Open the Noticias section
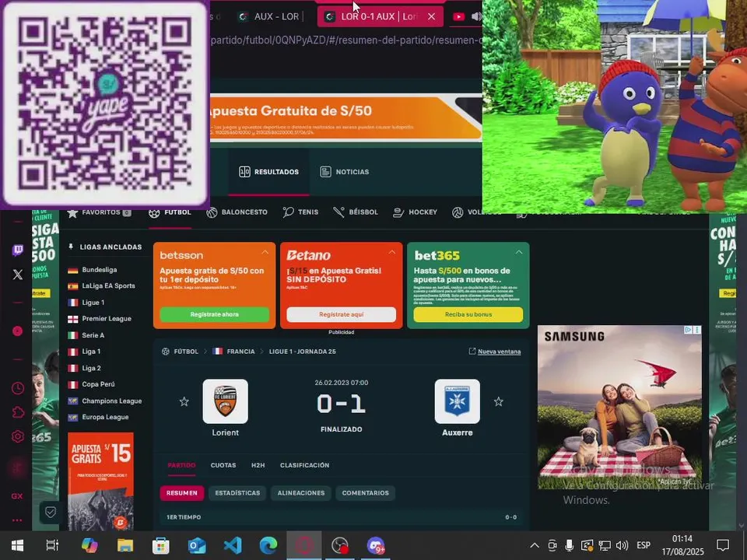Screen dimensions: 747x560 coord(345,172)
